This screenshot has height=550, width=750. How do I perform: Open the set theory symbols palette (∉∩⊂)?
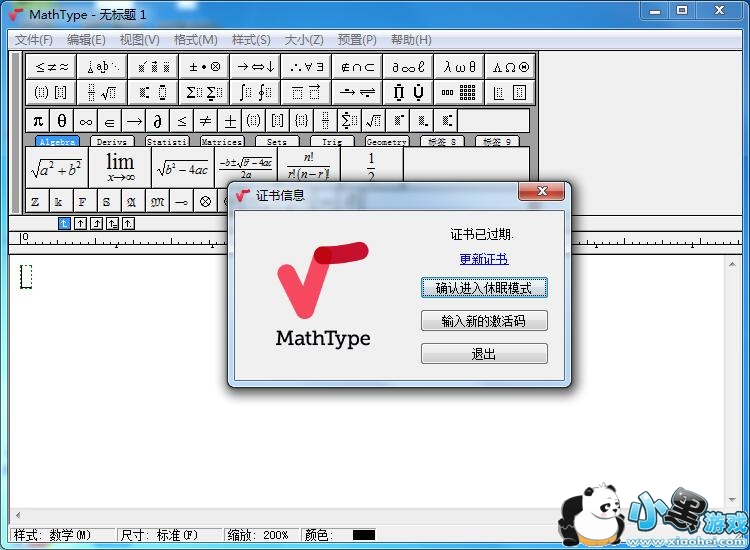357,67
